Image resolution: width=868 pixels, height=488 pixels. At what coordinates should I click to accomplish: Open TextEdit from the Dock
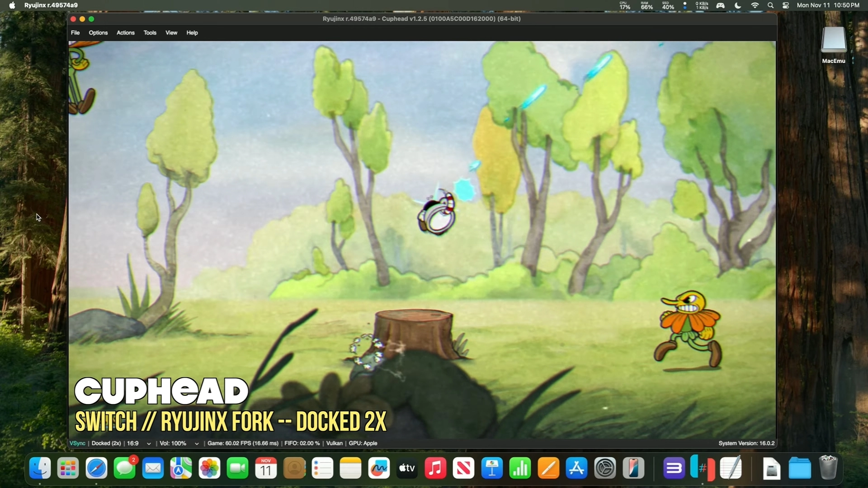pos(731,468)
